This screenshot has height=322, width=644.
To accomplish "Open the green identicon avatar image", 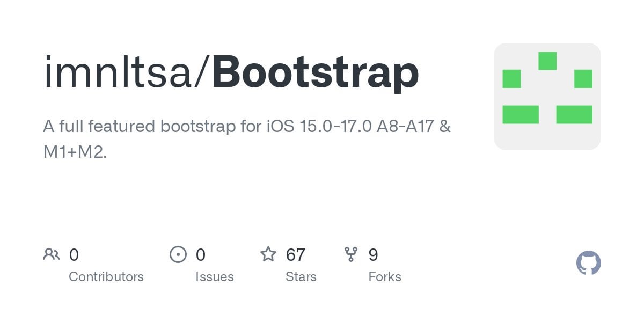I will click(547, 97).
